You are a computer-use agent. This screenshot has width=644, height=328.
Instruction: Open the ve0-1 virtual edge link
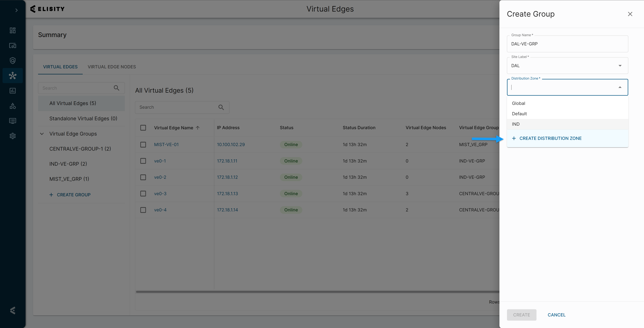[160, 161]
